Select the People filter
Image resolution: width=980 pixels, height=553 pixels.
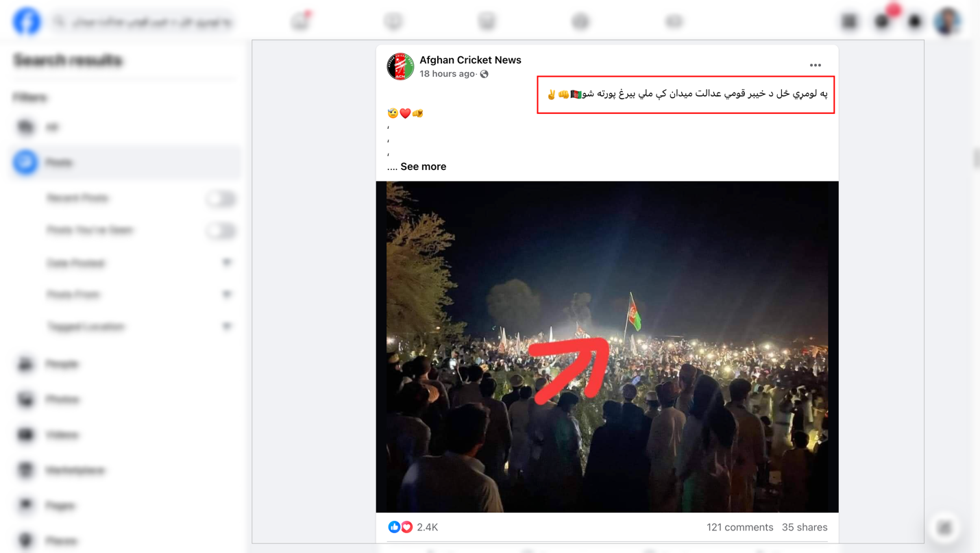[126, 364]
